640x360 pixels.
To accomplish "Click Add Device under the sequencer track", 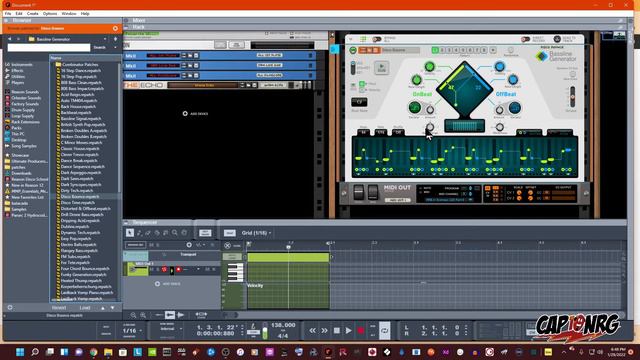I will 168,284.
